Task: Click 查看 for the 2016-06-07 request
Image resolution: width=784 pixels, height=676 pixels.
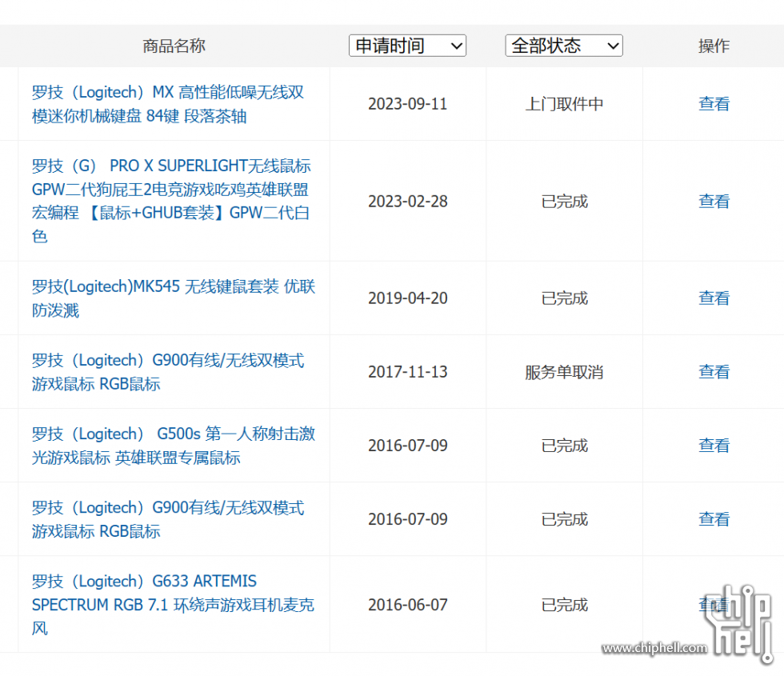Action: click(x=713, y=605)
